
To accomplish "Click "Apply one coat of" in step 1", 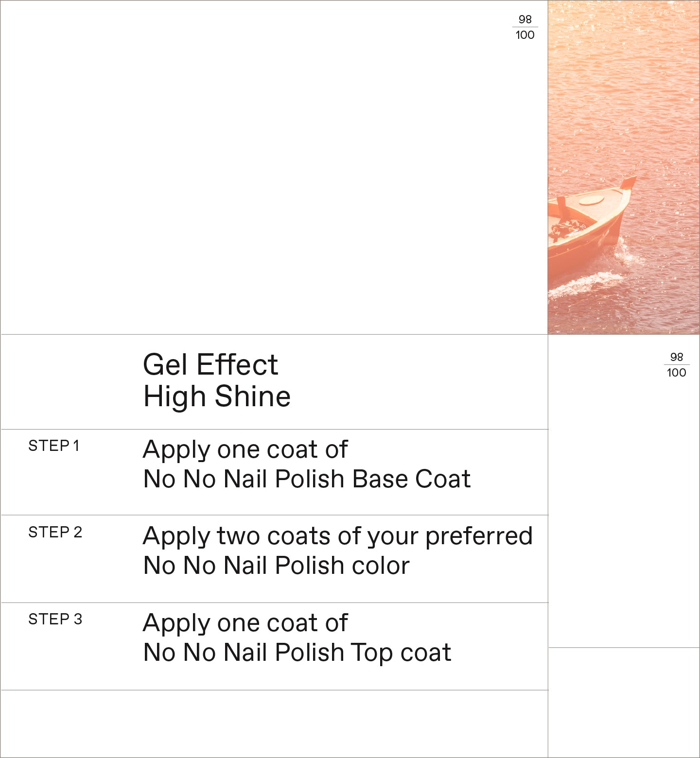I will coord(245,449).
